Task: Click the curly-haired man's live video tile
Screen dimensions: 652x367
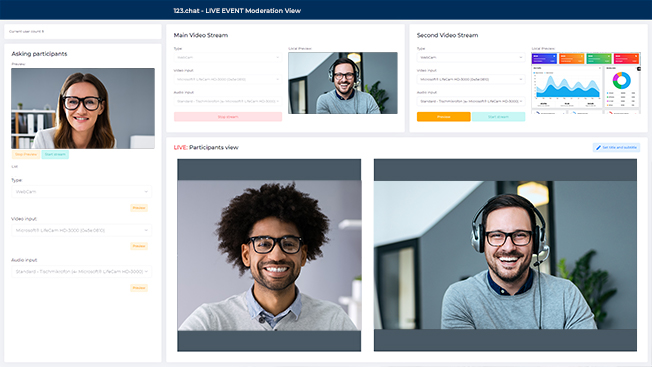Action: [x=269, y=255]
